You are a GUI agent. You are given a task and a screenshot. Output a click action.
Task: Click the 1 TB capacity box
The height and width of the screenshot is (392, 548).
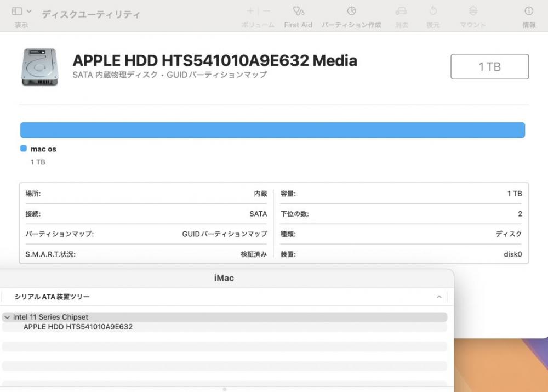(489, 66)
